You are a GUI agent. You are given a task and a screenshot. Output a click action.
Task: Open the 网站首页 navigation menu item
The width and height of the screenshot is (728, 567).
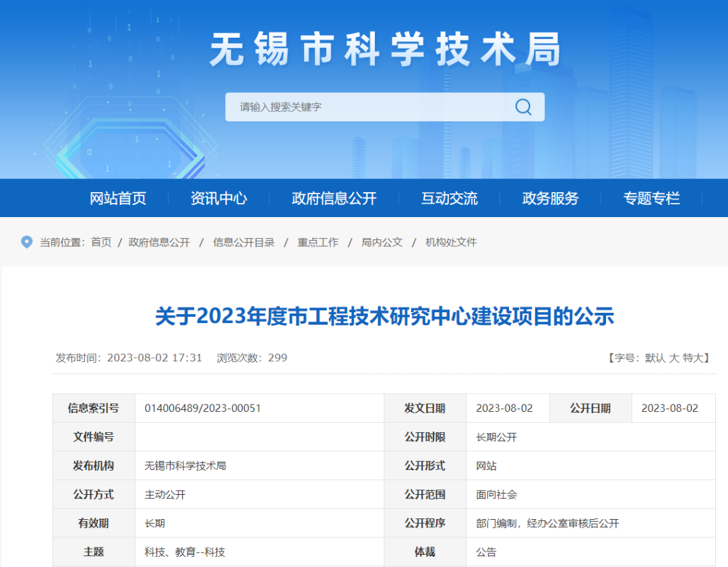[x=118, y=198]
